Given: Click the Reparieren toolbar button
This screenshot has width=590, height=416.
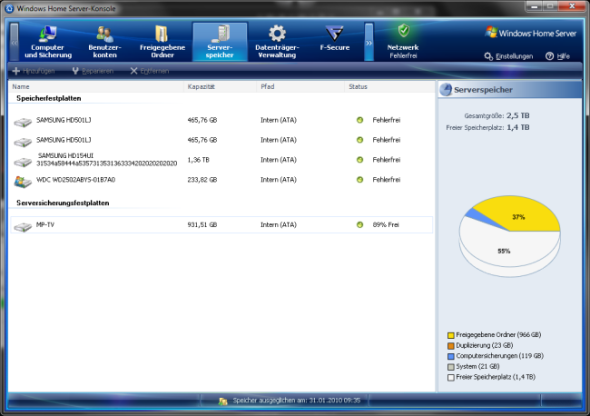Looking at the screenshot, I should tap(93, 71).
